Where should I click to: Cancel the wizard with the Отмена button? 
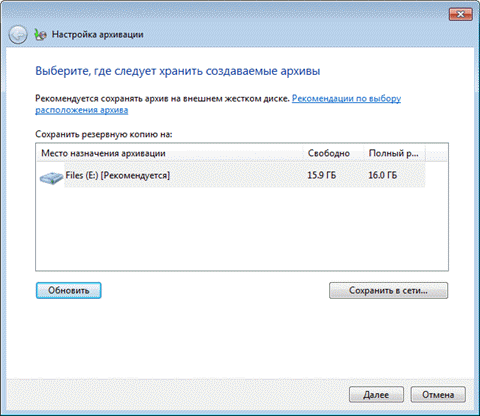[x=438, y=395]
